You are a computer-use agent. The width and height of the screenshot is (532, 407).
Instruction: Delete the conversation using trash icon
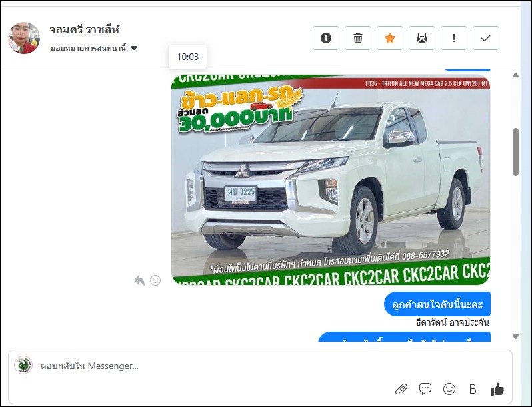click(357, 38)
